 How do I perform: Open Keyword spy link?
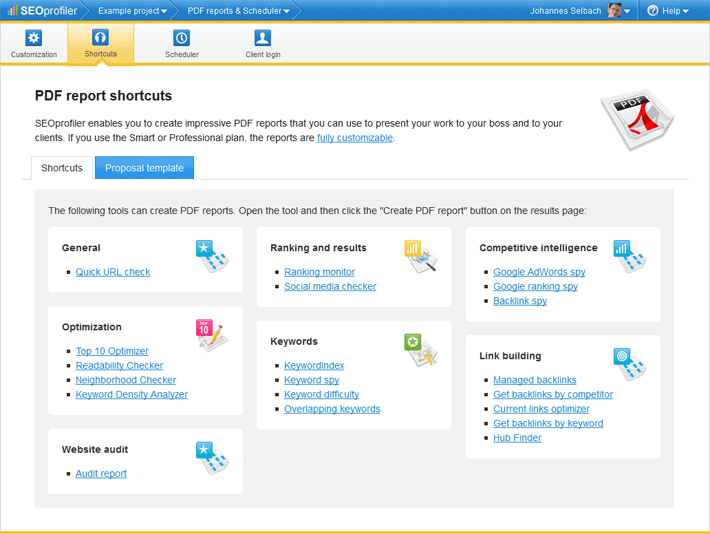pyautogui.click(x=312, y=380)
